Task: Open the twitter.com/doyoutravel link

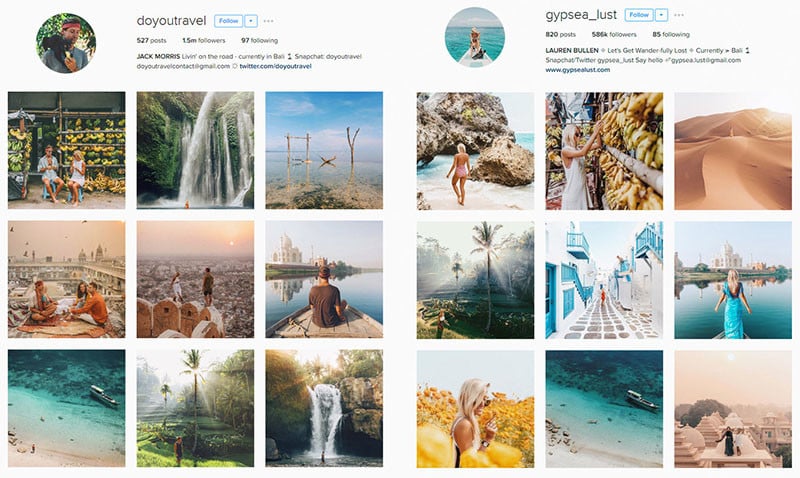Action: coord(276,66)
